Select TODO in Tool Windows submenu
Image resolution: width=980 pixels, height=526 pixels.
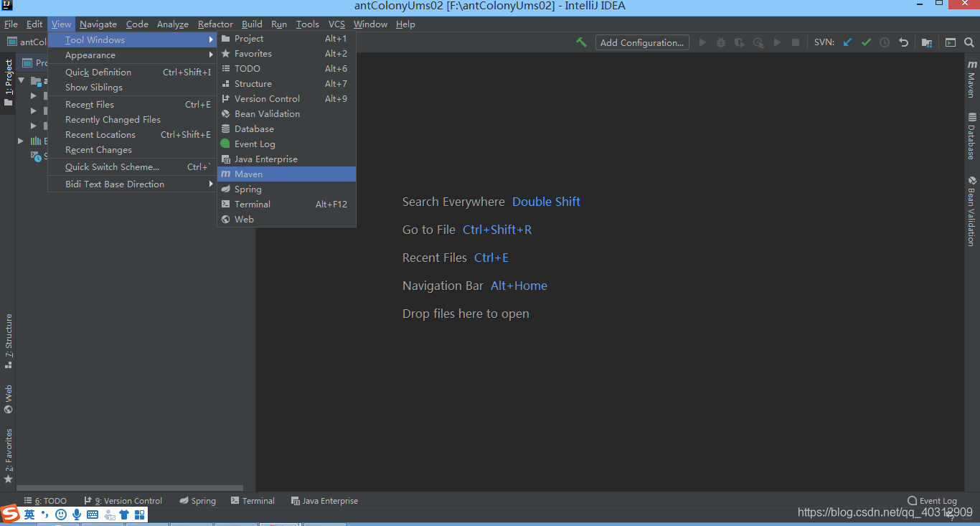coord(286,69)
